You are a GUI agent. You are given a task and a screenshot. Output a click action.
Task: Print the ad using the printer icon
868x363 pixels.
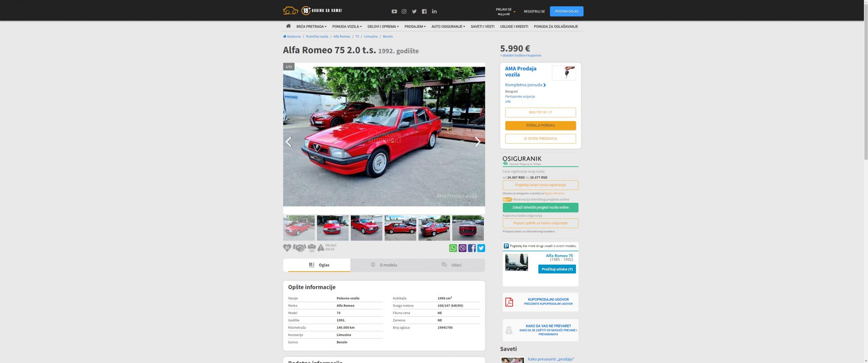click(x=312, y=248)
